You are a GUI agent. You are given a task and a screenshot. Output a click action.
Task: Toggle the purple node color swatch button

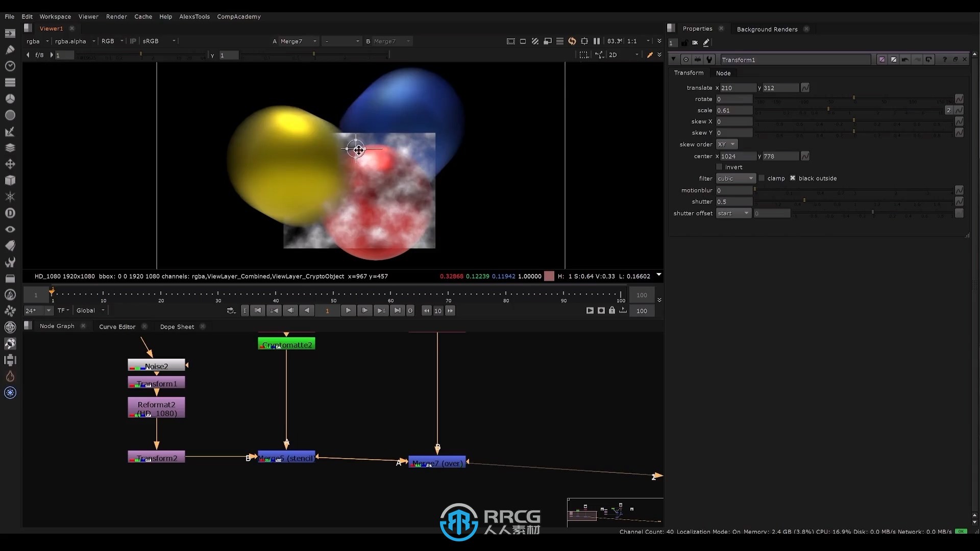tap(881, 60)
